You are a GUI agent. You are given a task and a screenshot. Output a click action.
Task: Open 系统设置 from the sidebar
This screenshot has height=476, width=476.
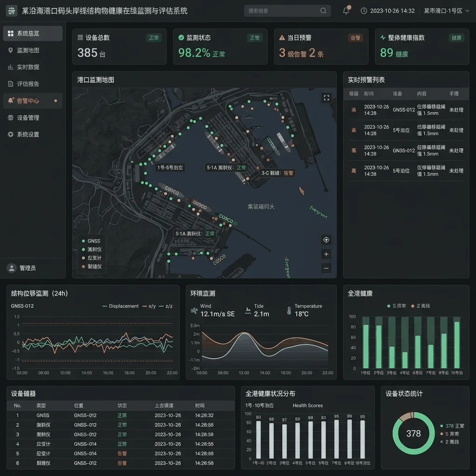(x=33, y=134)
